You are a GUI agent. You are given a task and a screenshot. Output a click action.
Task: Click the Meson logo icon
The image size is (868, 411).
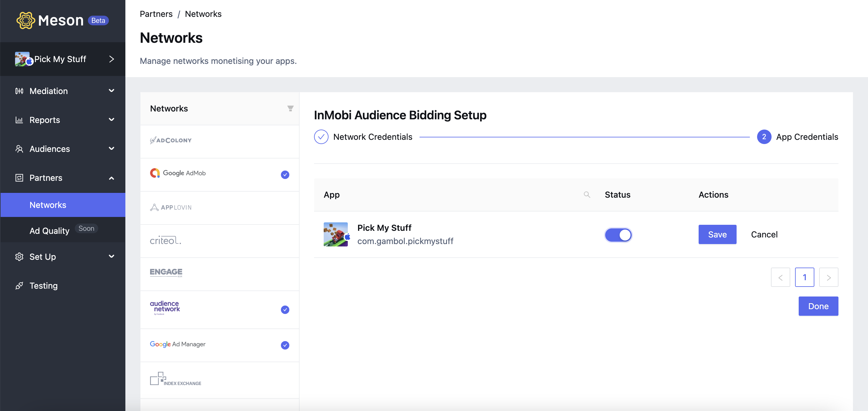pos(26,20)
